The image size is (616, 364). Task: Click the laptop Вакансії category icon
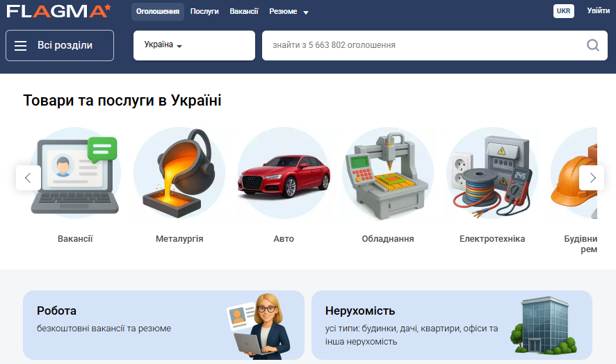[75, 174]
